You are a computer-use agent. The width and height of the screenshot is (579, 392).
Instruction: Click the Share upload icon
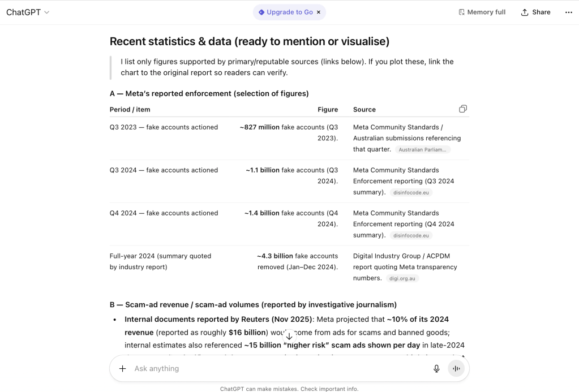click(525, 12)
